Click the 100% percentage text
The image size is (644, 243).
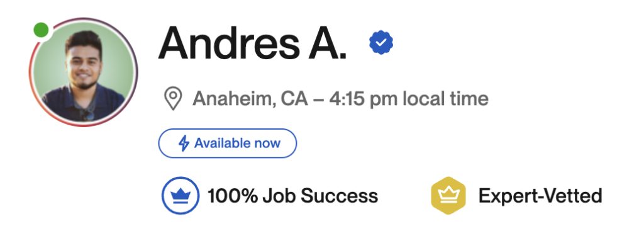[232, 196]
